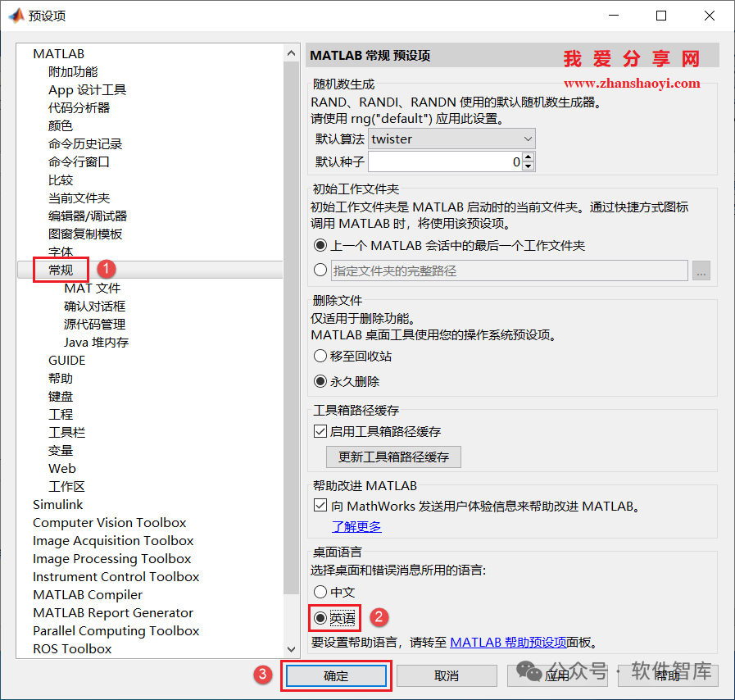This screenshot has height=700, width=735.
Task: Open the Variables (变量) preferences
Action: 61,451
